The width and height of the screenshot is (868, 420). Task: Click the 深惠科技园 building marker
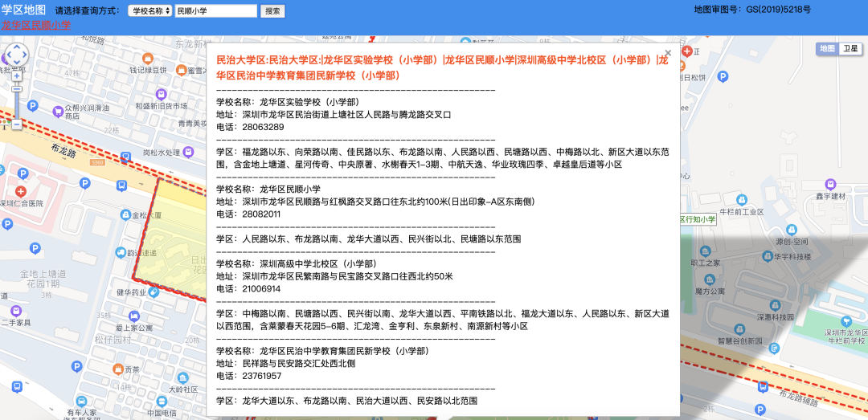tap(775, 306)
